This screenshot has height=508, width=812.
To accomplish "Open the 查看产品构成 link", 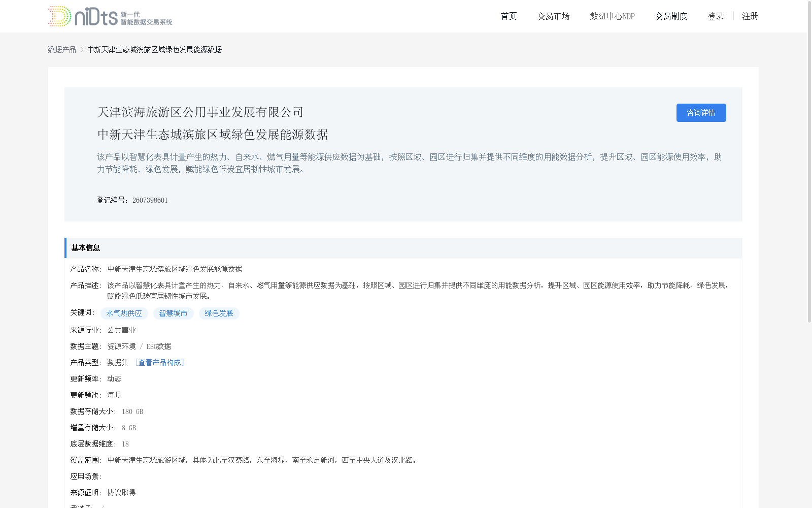I will click(159, 362).
